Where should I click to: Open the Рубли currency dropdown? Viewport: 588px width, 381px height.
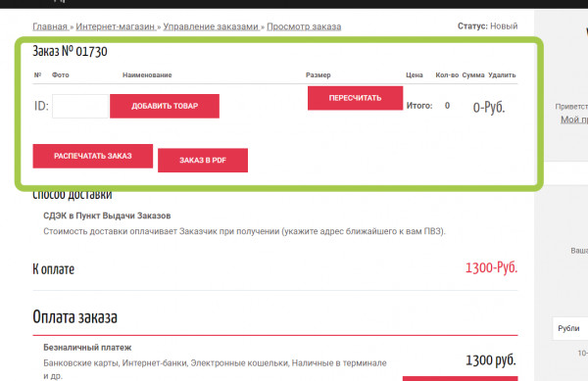click(570, 328)
